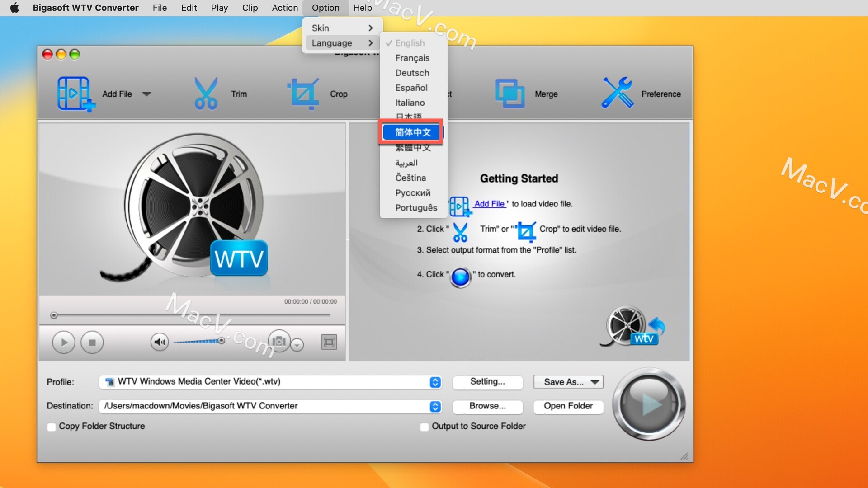Select Français language

coord(413,58)
